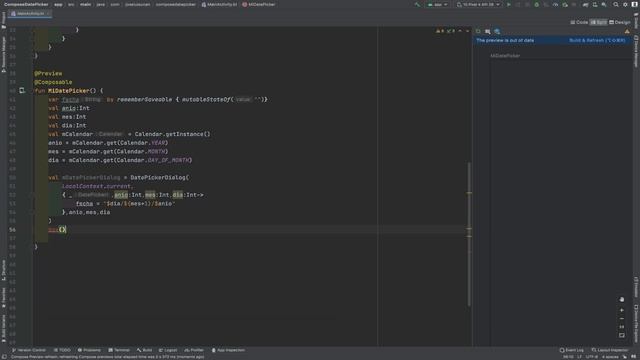Viewport: 640px width, 360px height.
Task: Open the device selector dropdown
Action: pos(478,4)
